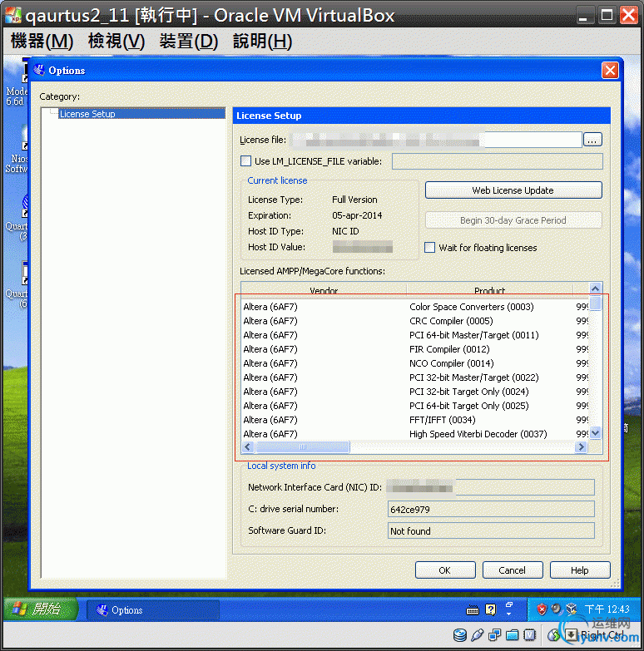Click the LM_LICENSE_FILE variable text field

coord(498,161)
